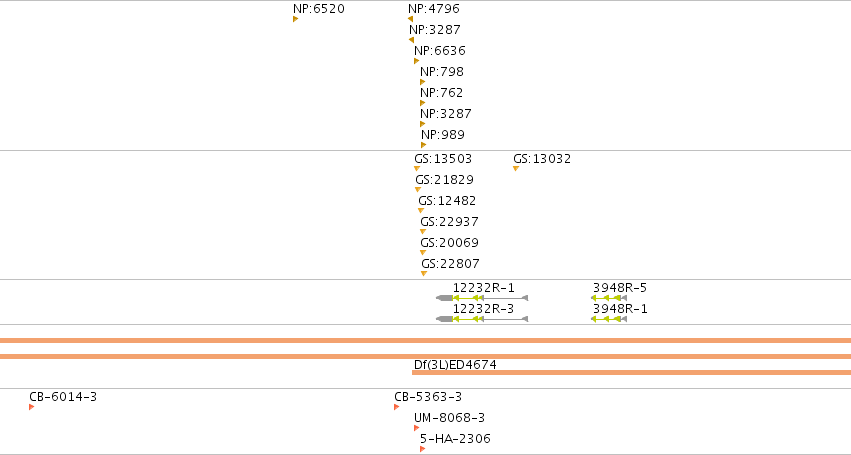Click the triangle marker under GS:20069

[423, 253]
